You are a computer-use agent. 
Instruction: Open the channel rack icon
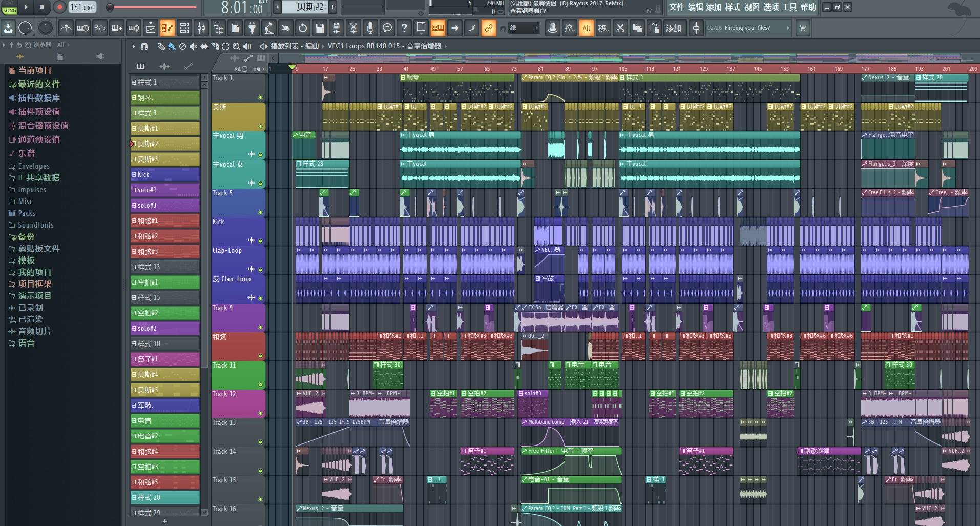point(184,28)
